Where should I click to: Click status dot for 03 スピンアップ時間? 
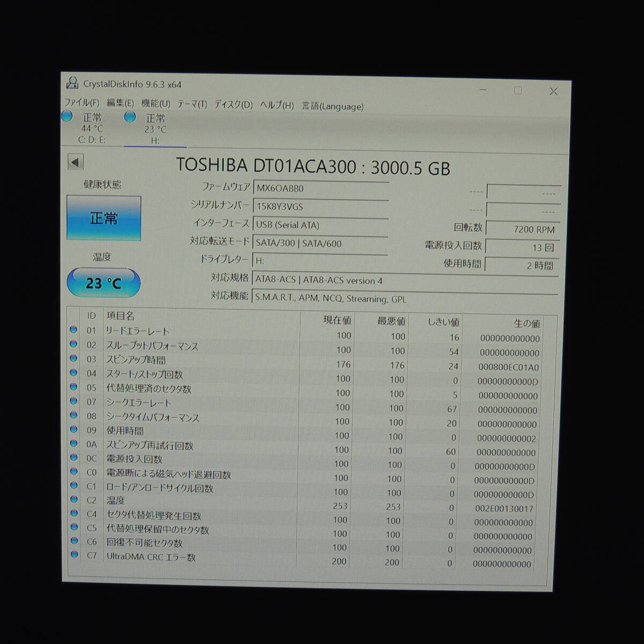(74, 358)
